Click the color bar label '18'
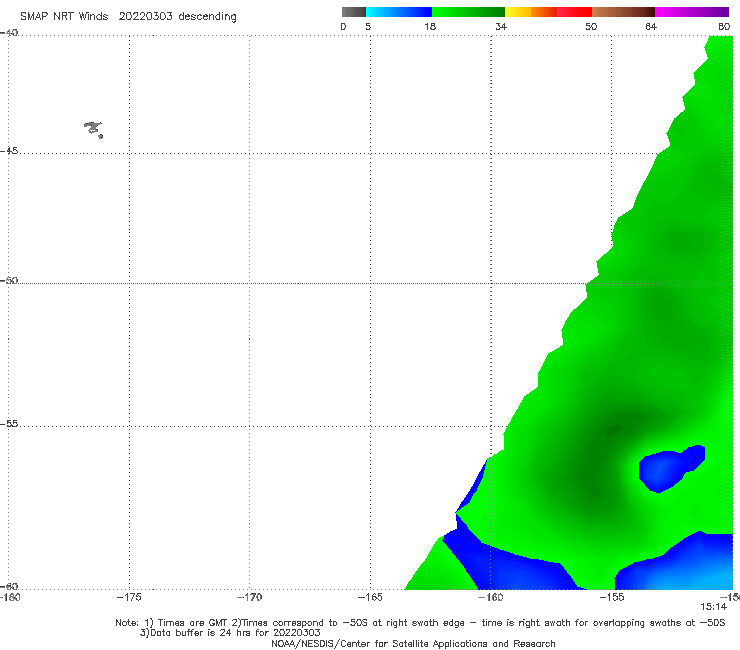740x650 pixels. [430, 26]
